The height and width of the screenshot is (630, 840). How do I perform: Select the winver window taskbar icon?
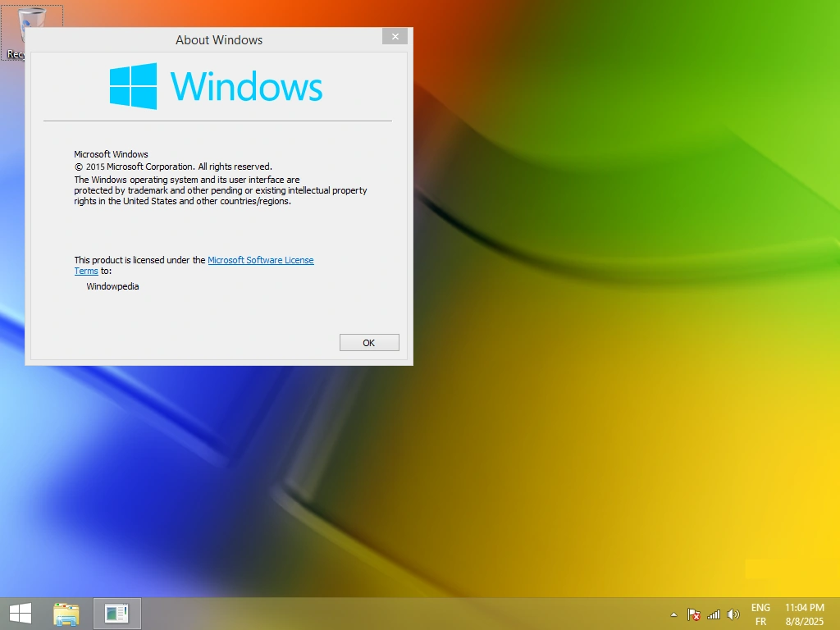[116, 613]
